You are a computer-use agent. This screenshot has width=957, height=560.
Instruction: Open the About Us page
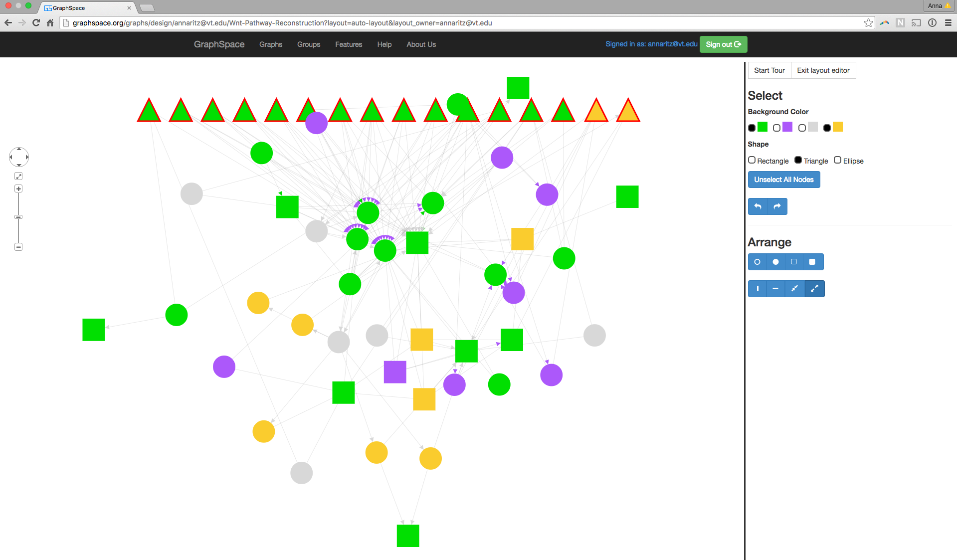(421, 44)
